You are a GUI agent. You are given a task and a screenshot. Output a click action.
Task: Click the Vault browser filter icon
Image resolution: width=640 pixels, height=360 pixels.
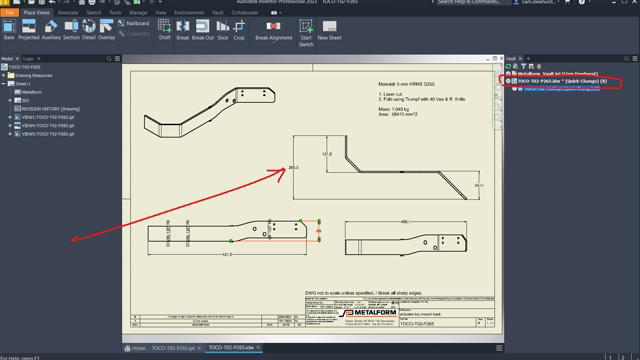click(x=524, y=66)
